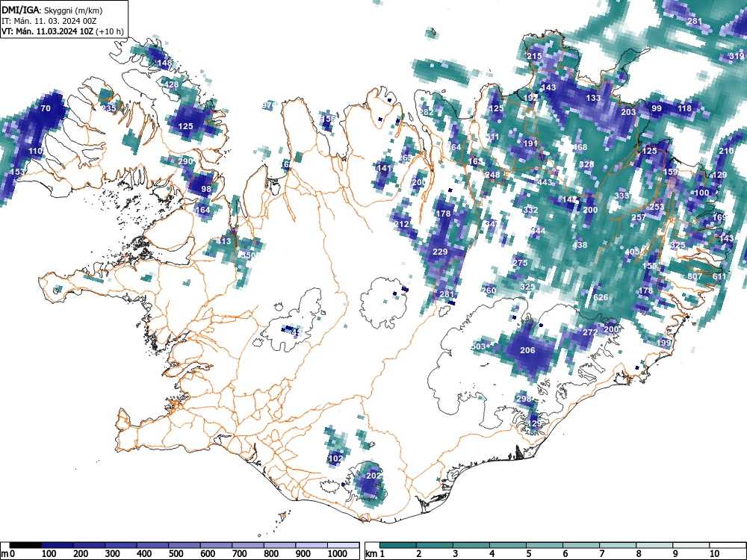Click the visibility value 210 on the map
Image resolution: width=747 pixels, height=560 pixels.
[x=726, y=151]
